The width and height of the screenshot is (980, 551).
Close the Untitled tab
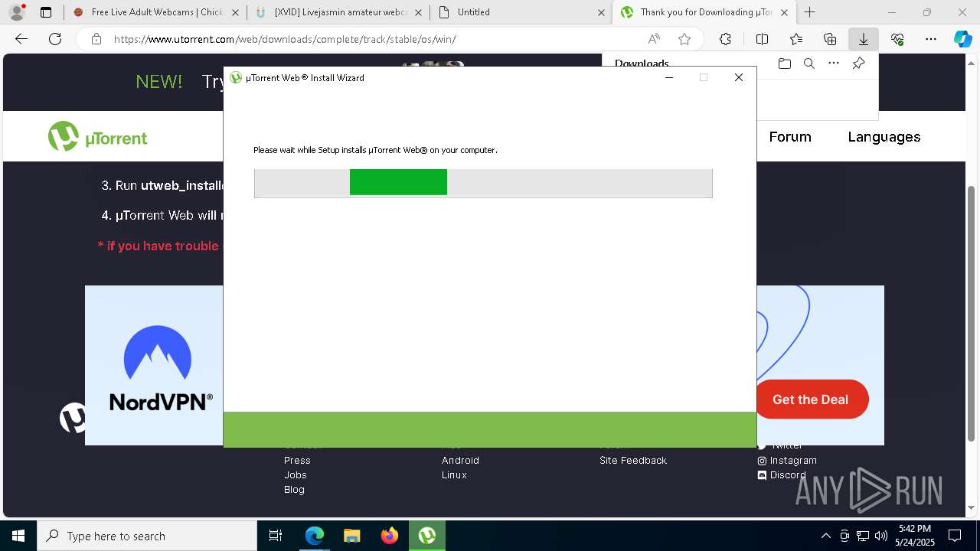tap(601, 12)
